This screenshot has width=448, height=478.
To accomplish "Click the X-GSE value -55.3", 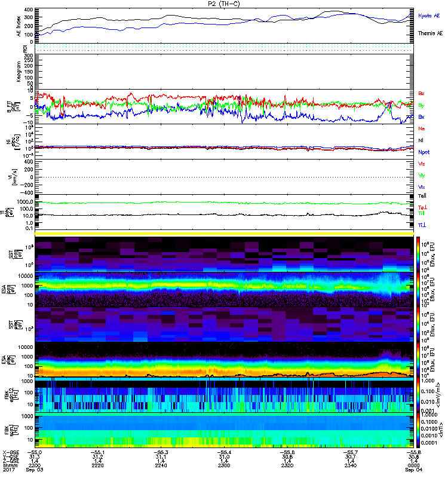I will click(x=161, y=452).
